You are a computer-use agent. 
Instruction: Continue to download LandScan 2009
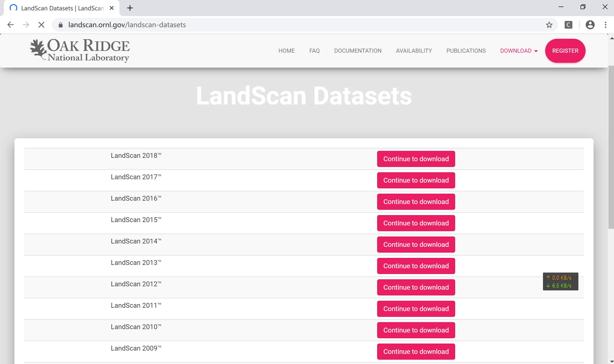(x=416, y=351)
